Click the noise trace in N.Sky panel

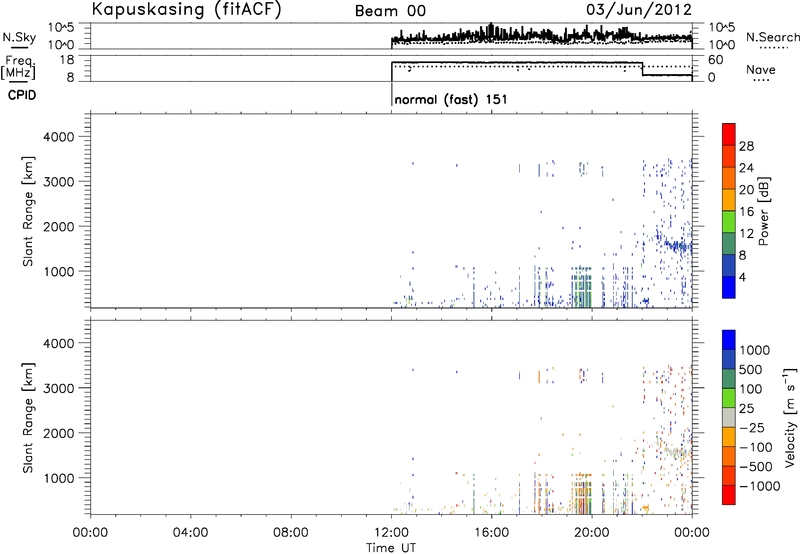[541, 35]
